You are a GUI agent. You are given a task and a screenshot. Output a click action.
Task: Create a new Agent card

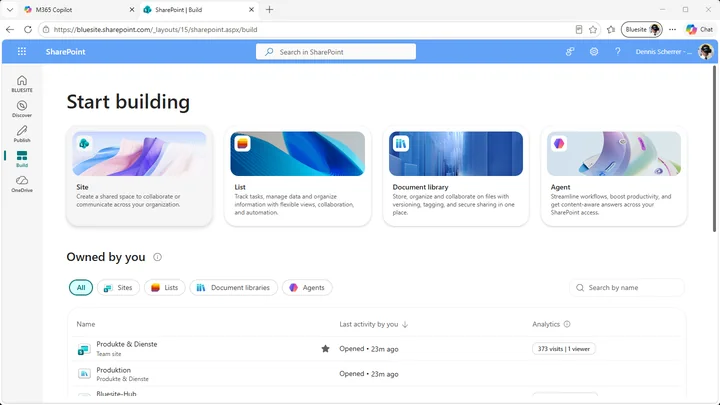click(x=613, y=176)
